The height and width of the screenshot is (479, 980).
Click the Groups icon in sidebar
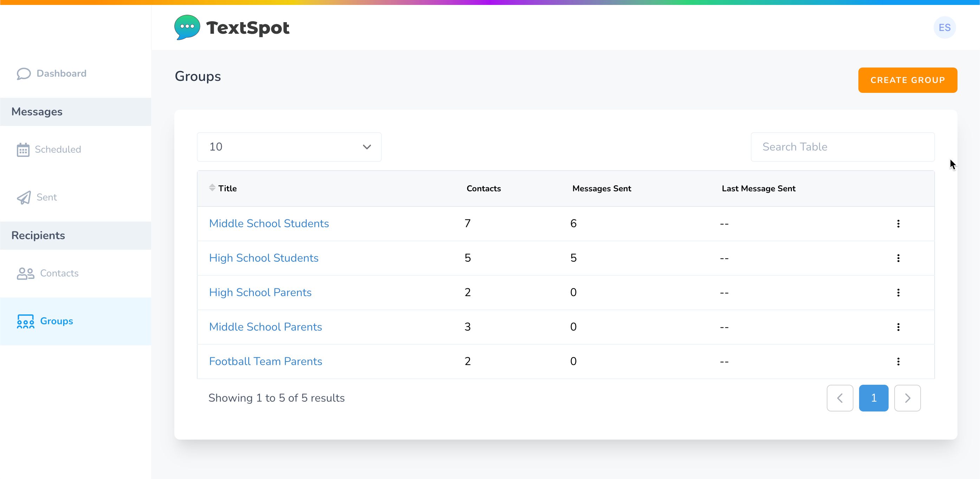pos(25,321)
